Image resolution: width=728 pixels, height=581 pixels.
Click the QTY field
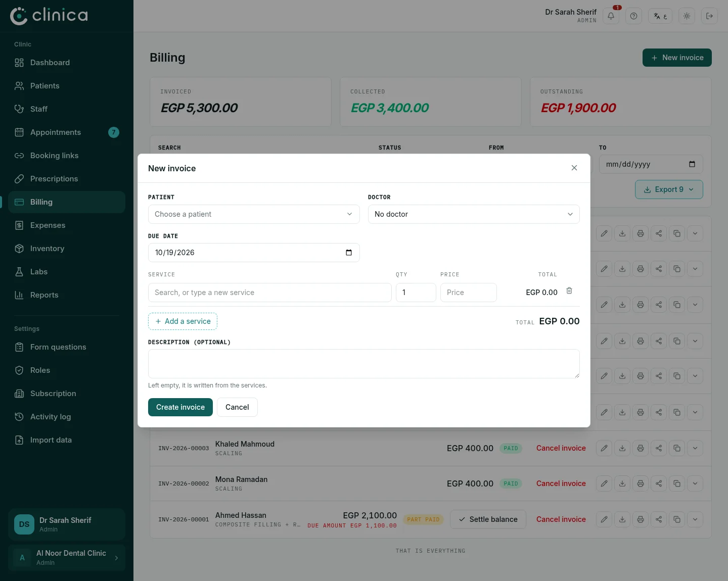click(416, 293)
